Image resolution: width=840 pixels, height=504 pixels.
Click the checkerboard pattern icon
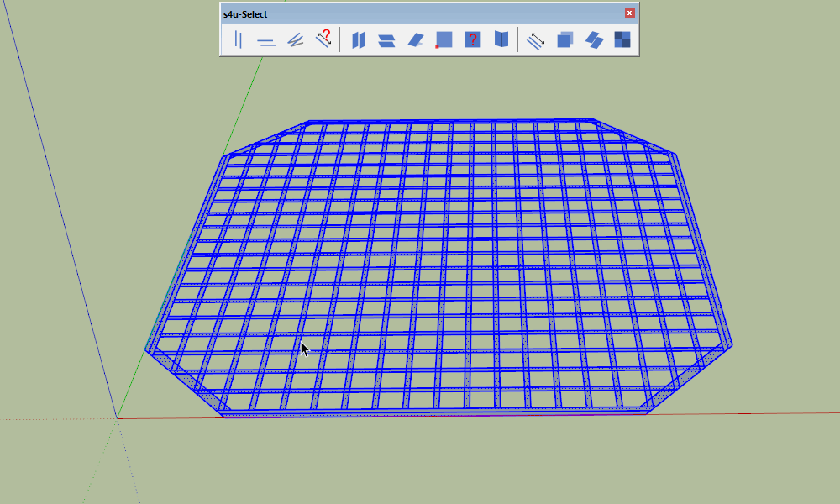622,39
